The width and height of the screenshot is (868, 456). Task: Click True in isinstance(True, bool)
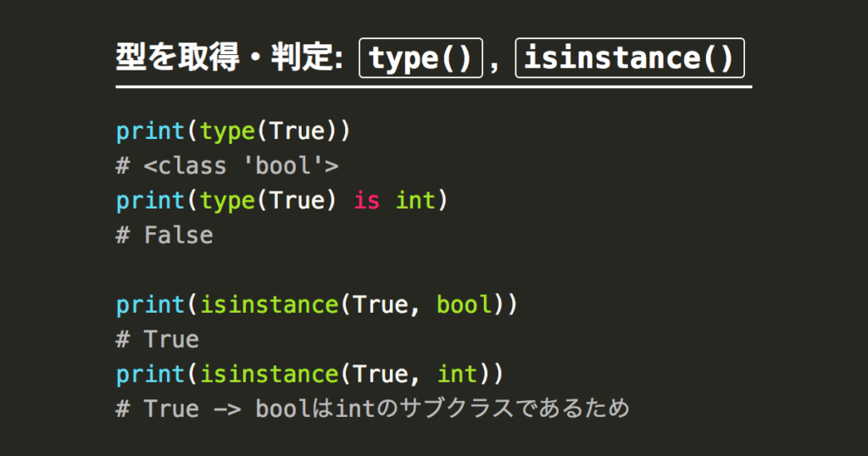click(381, 305)
